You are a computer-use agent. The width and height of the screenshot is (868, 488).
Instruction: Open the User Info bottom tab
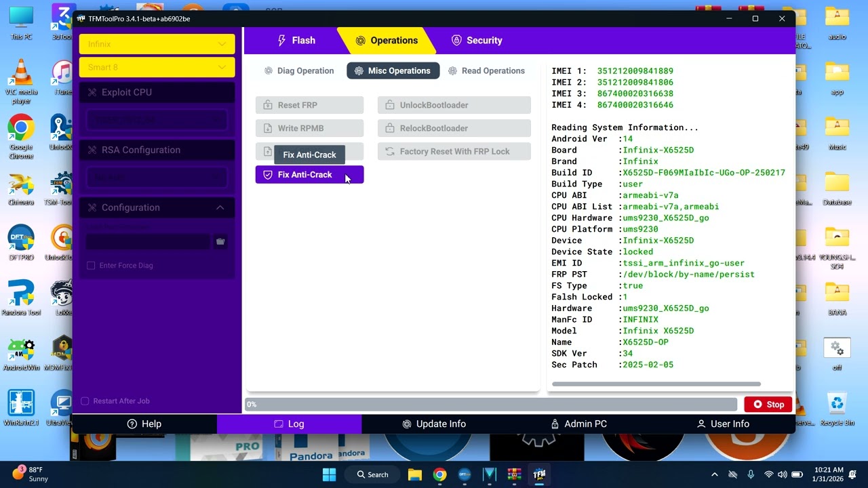[723, 424]
